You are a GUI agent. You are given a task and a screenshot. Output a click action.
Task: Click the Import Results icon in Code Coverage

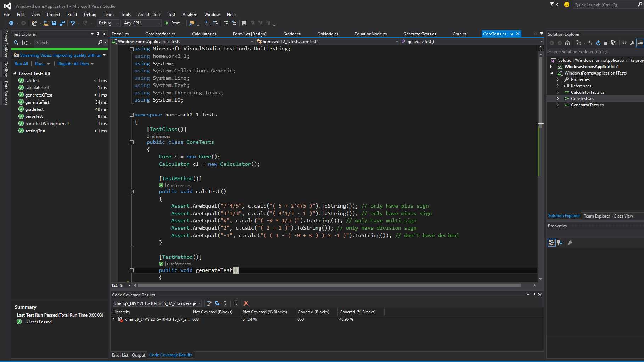point(217,303)
